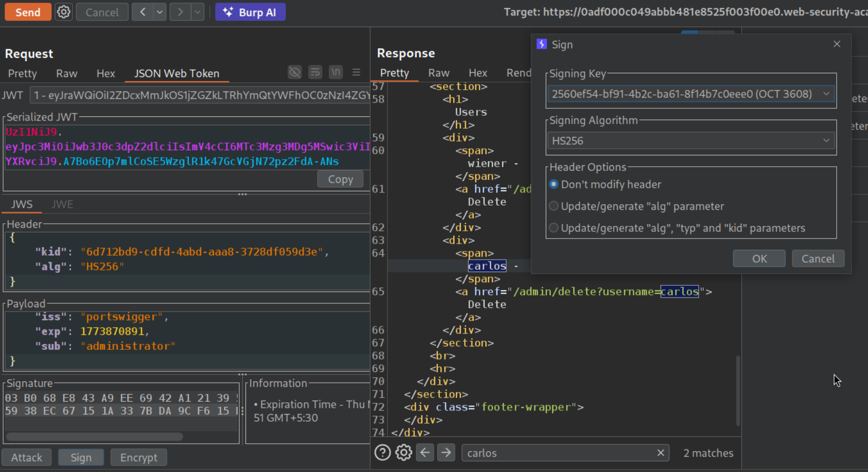Screen dimensions: 868x472
Task: Open search settings gear in Response panel
Action: tap(403, 453)
